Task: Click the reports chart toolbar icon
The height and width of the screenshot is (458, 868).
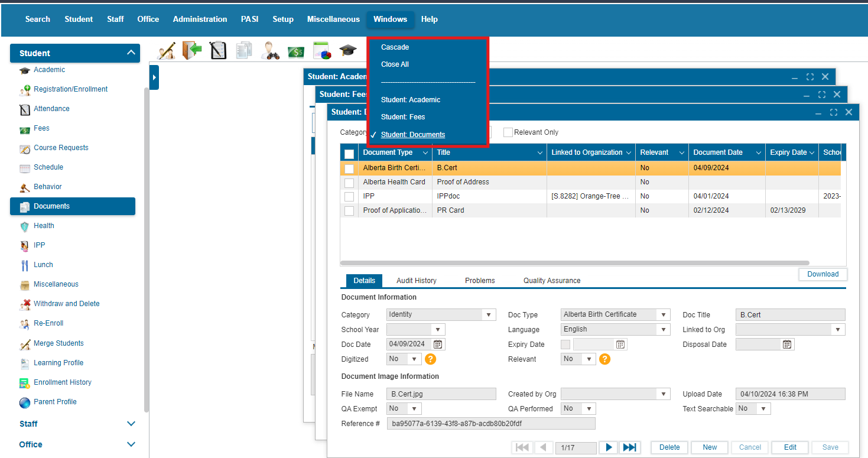Action: [321, 50]
